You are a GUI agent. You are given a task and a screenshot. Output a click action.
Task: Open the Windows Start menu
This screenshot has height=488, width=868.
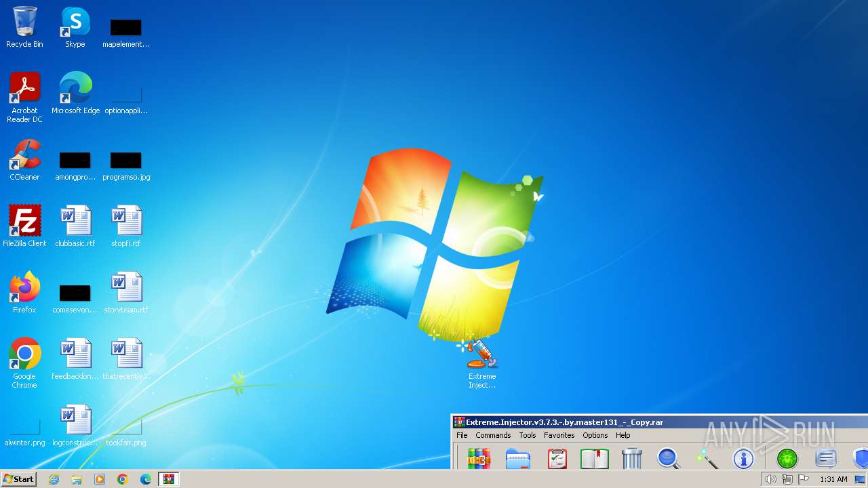pyautogui.click(x=18, y=479)
